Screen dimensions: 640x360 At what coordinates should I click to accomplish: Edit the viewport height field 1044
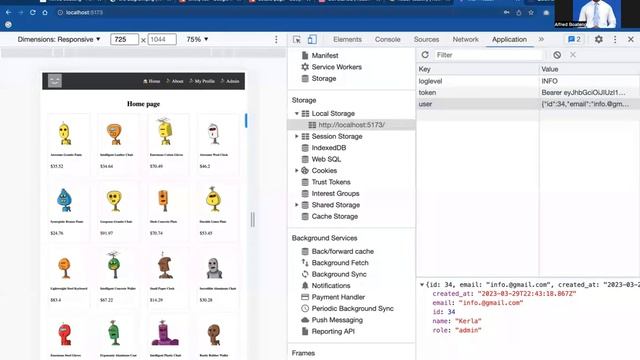pyautogui.click(x=162, y=40)
